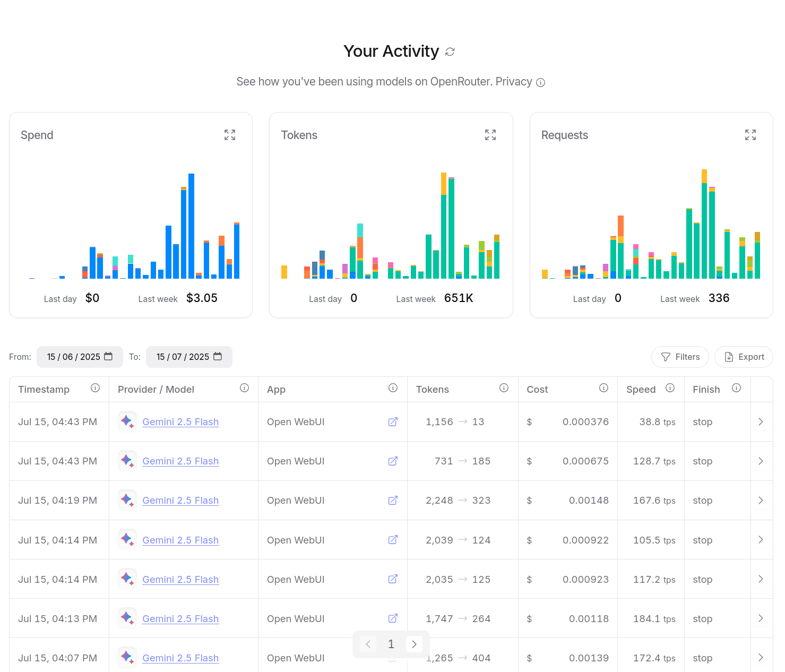This screenshot has width=785, height=672.
Task: Open the Filters button
Action: pyautogui.click(x=680, y=357)
